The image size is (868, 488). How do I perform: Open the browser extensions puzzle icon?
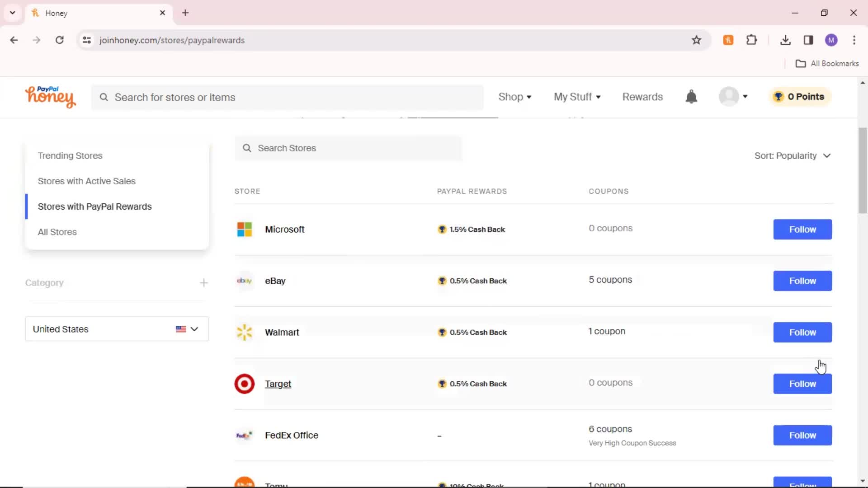(x=751, y=40)
